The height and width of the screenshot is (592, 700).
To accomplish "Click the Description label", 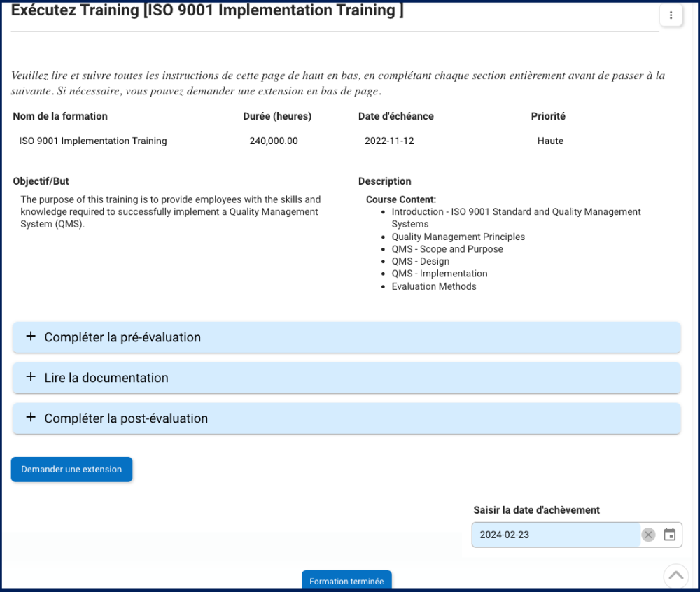I will [384, 181].
